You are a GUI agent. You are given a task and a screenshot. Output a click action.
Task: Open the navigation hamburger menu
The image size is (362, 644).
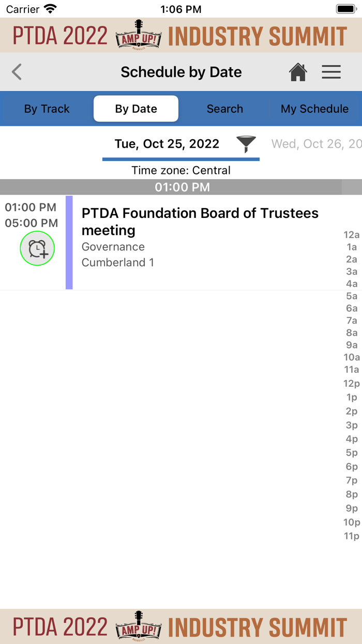[x=331, y=72]
